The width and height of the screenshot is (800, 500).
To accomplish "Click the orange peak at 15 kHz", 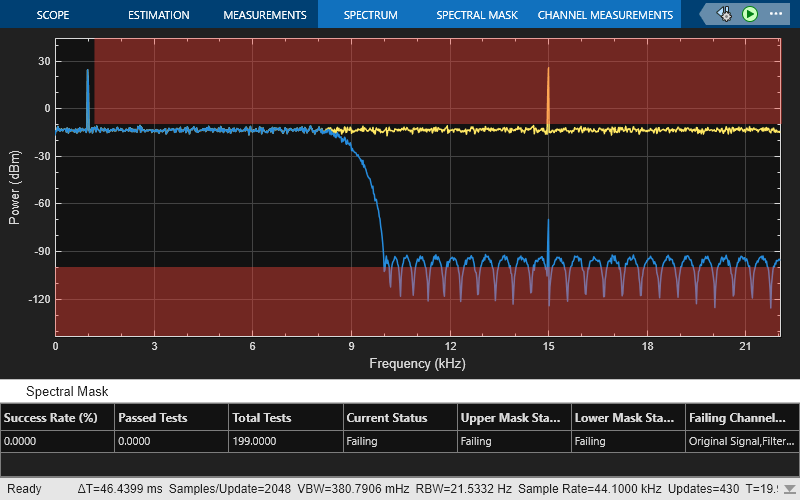I will pos(548,97).
